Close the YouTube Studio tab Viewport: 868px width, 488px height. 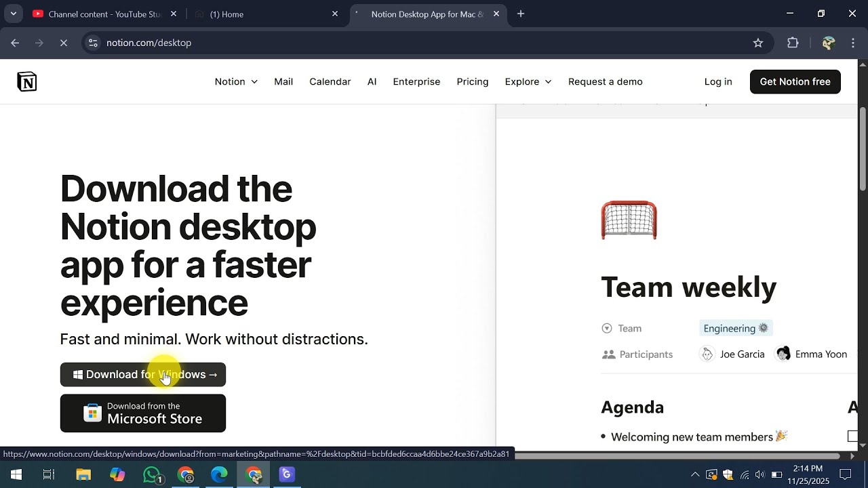click(x=174, y=14)
